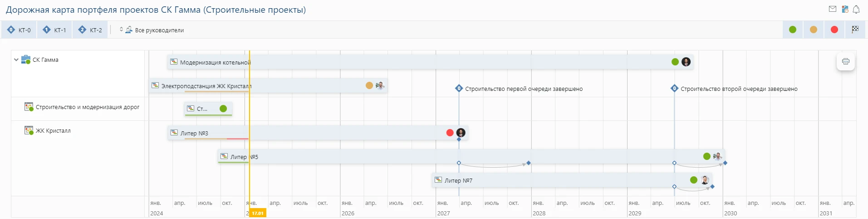The image size is (868, 219).
Task: Open the mail envelope icon
Action: pos(833,9)
